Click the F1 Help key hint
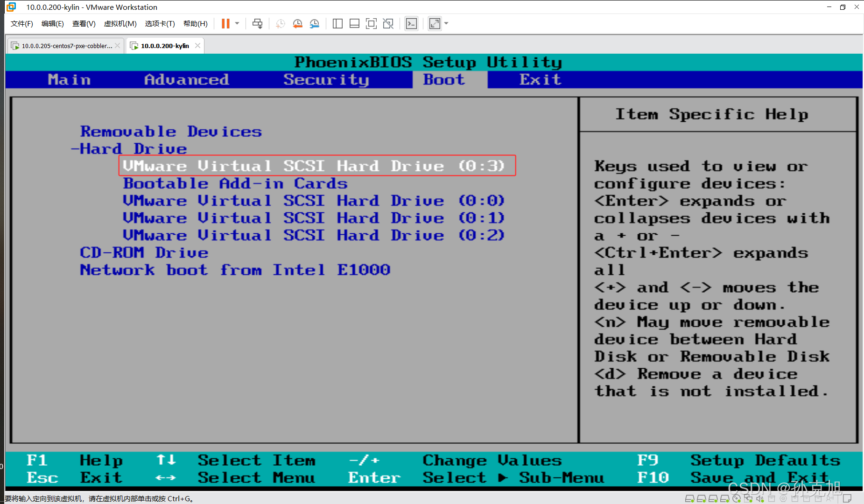This screenshot has width=864, height=504. click(x=75, y=460)
